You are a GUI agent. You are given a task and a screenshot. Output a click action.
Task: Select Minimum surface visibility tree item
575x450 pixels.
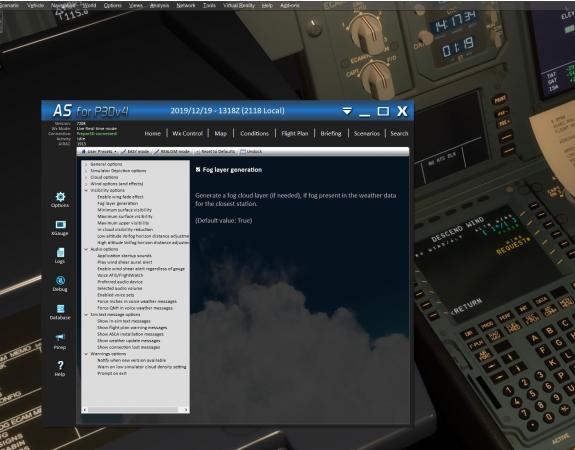coord(124,210)
